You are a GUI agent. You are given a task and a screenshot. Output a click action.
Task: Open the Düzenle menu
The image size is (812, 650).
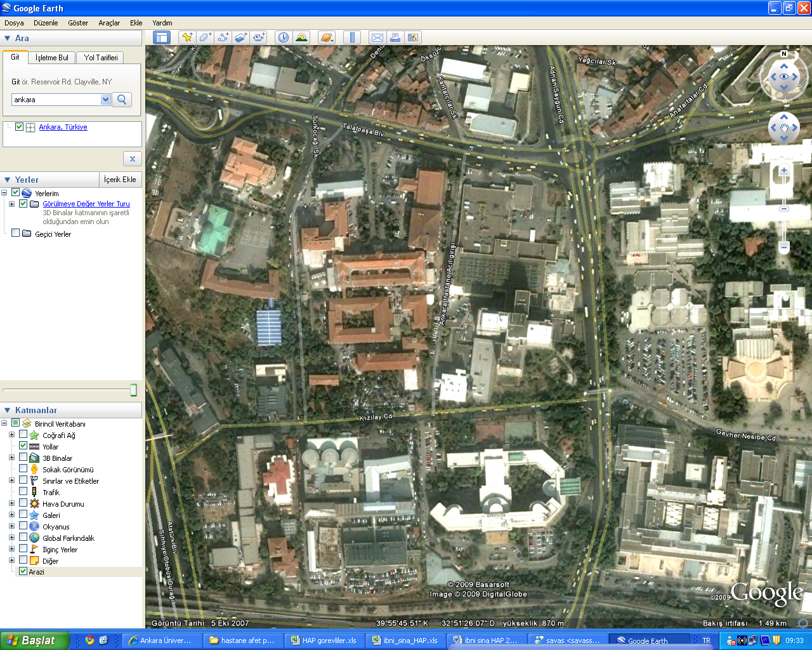pyautogui.click(x=46, y=23)
